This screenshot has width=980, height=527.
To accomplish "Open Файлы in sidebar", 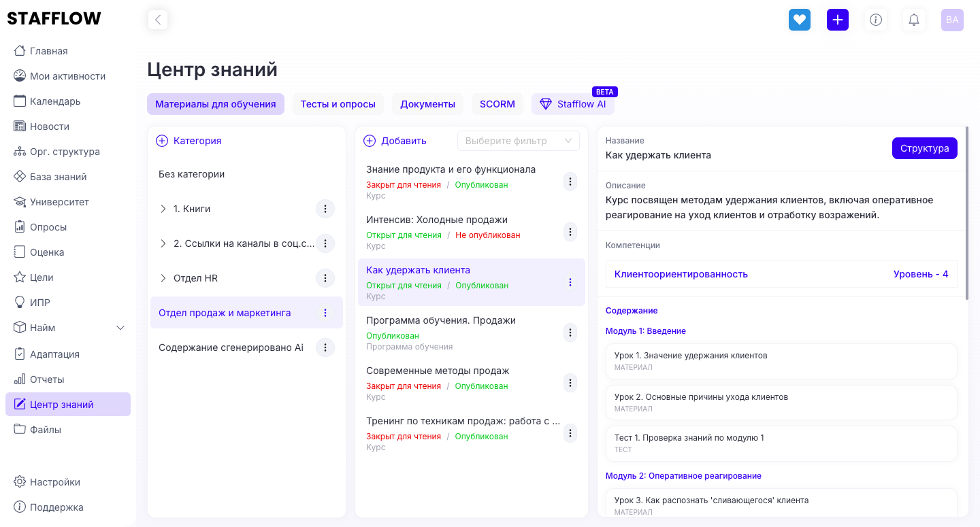I will tap(68, 430).
